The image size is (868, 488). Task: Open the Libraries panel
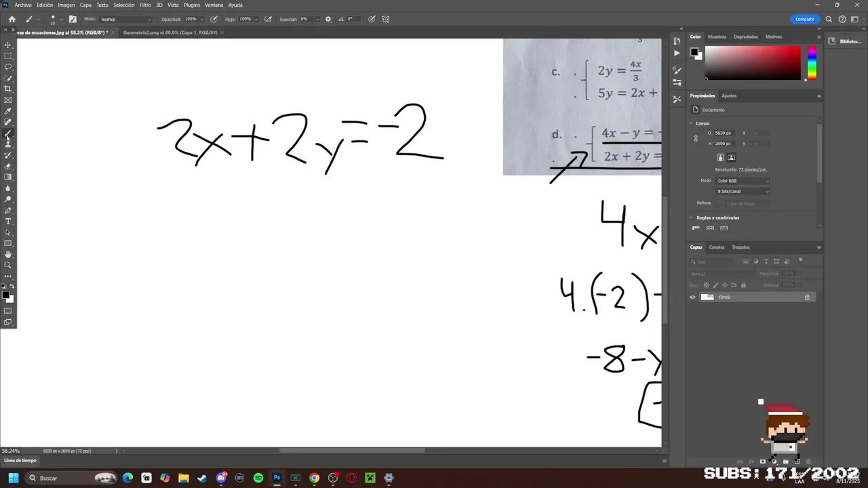845,41
